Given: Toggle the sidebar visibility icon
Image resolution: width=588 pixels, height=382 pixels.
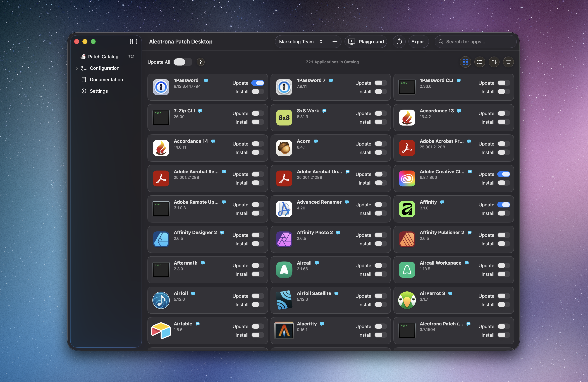Looking at the screenshot, I should coord(133,42).
